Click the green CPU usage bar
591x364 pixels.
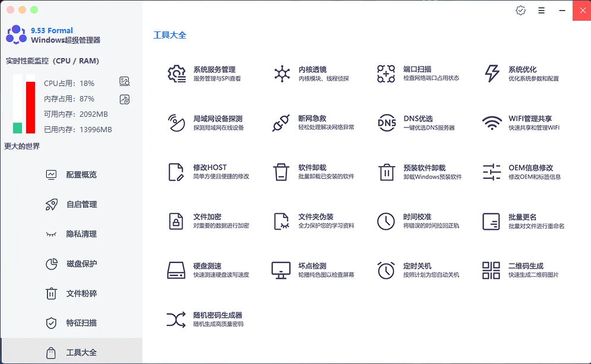(17, 128)
